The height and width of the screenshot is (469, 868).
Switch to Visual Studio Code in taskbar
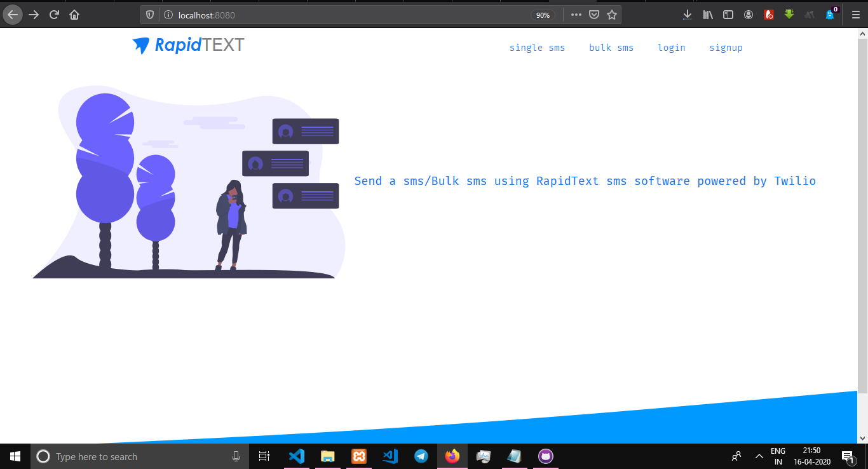click(x=297, y=456)
